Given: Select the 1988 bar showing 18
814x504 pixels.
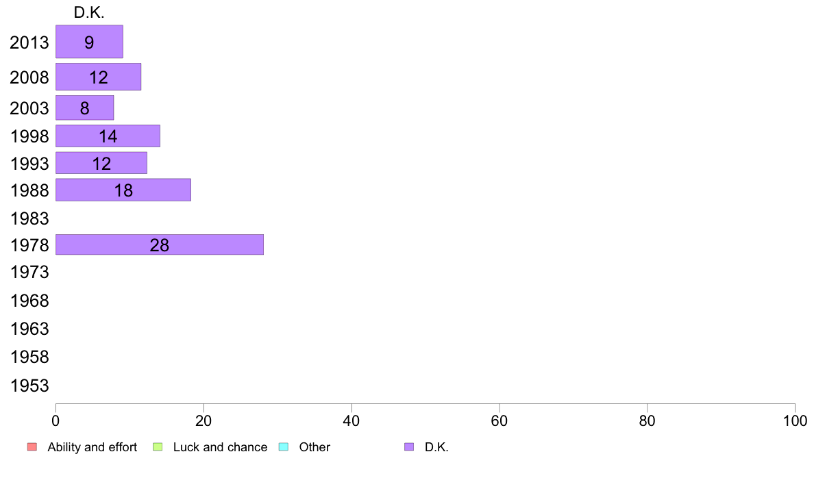Looking at the screenshot, I should tap(123, 190).
